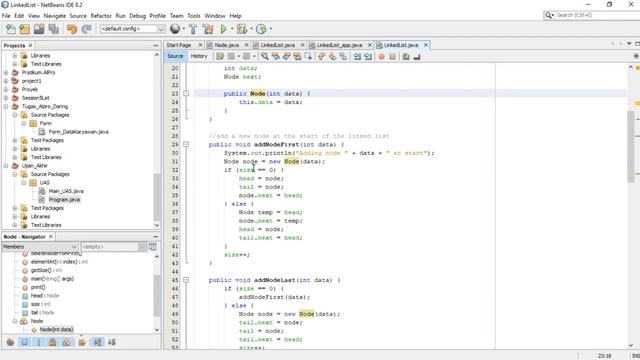Click the Stop Macro Recording icon

pos(392,57)
